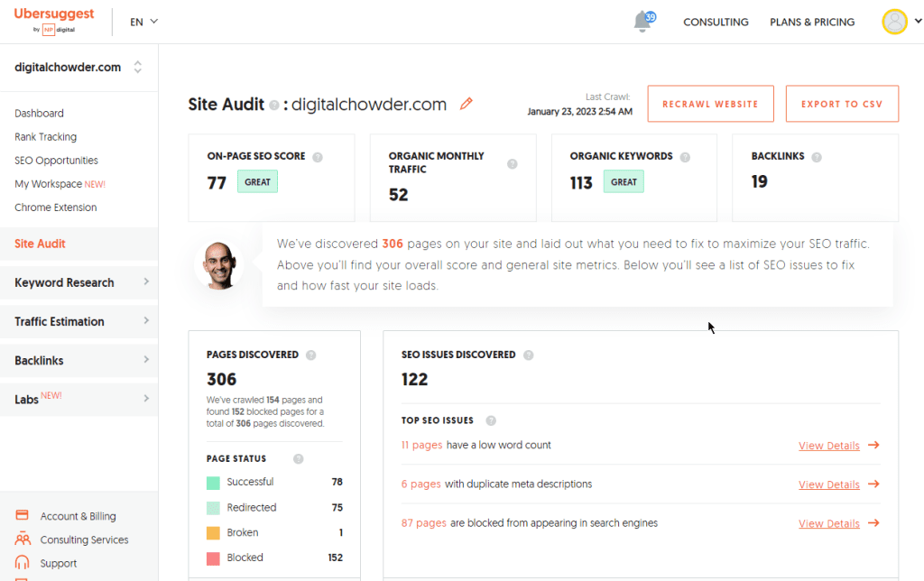Open Plans & Pricing in header
The height and width of the screenshot is (581, 924).
click(812, 22)
